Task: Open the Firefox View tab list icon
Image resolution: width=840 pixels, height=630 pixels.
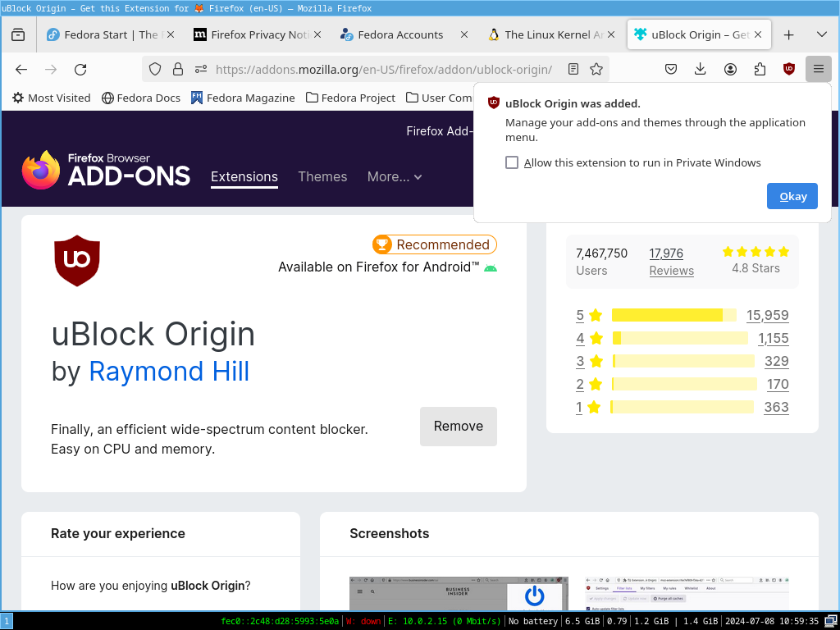Action: [x=18, y=34]
